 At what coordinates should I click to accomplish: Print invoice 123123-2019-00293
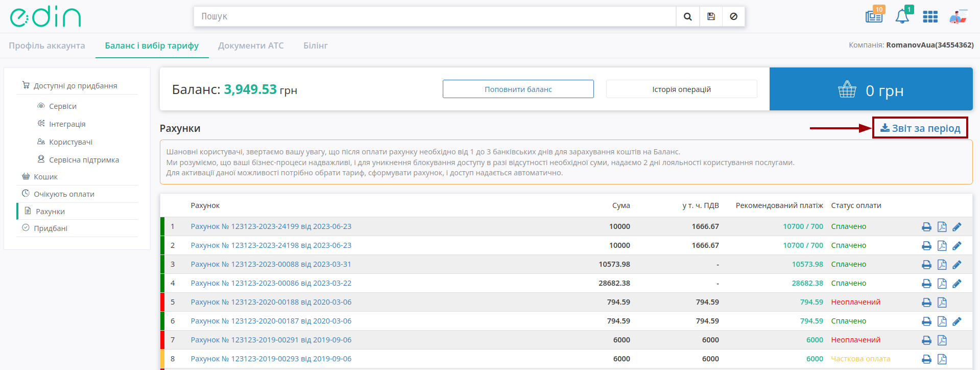coord(926,359)
